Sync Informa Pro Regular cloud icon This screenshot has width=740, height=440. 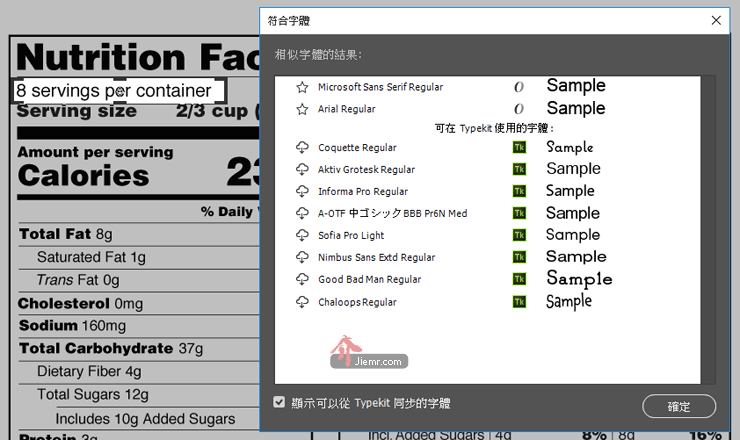tap(302, 191)
